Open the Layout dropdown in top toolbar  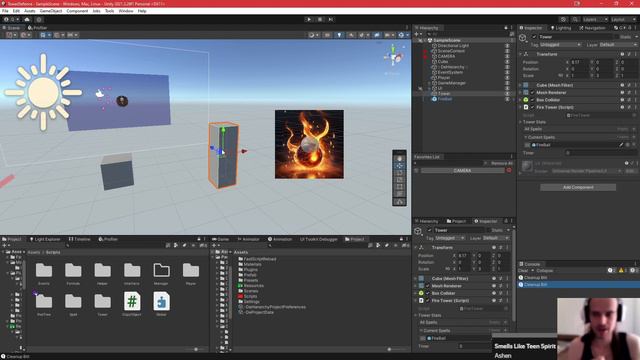point(623,19)
